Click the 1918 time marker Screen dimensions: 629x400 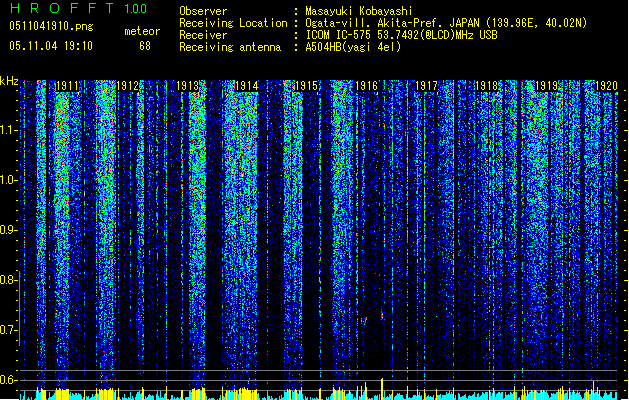coord(486,86)
